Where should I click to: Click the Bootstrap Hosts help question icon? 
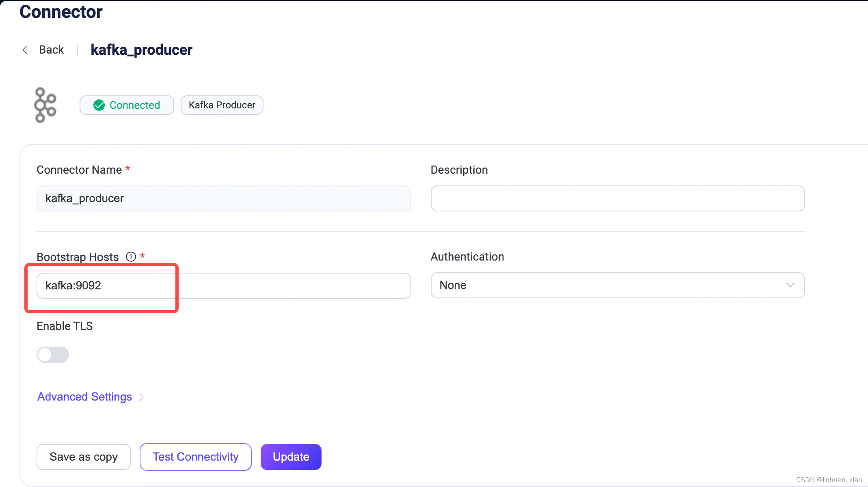click(131, 257)
